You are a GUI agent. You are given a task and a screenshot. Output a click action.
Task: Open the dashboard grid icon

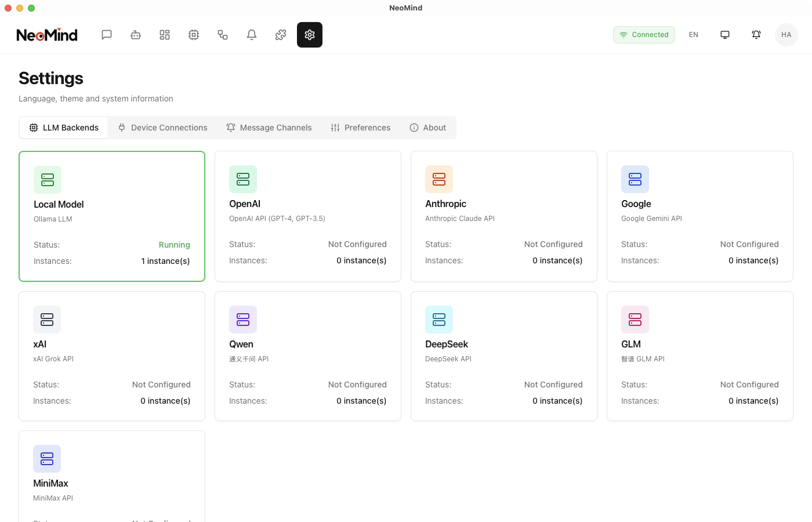pyautogui.click(x=165, y=35)
